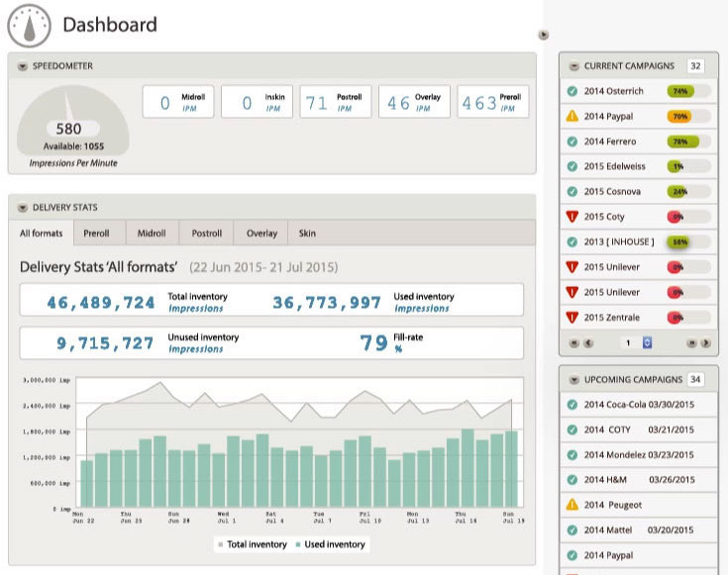This screenshot has height=575, width=728.
Task: Click the red alert icon beside 2015 Coty
Action: (572, 217)
